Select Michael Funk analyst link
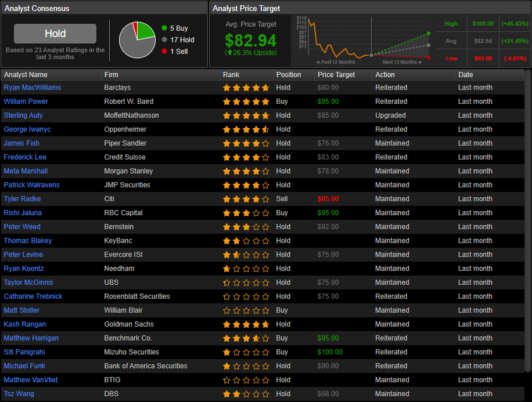This screenshot has width=532, height=402. point(24,365)
